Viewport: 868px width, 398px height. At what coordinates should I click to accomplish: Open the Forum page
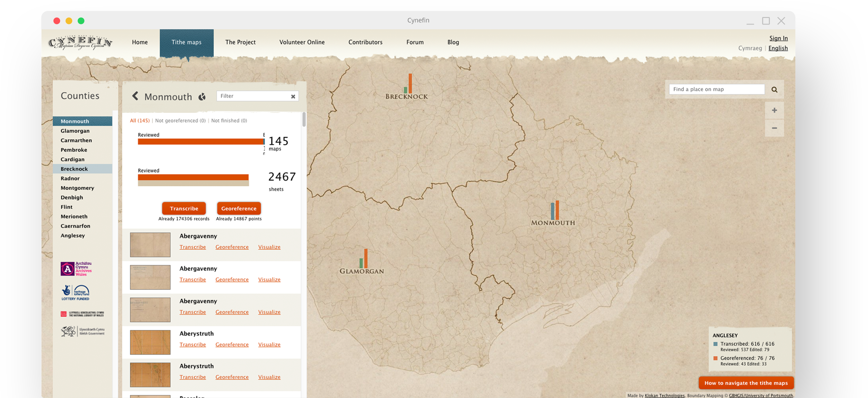(415, 42)
